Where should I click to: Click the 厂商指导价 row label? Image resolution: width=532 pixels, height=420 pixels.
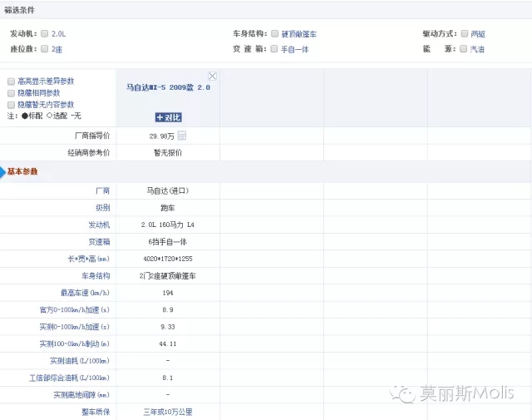[92, 136]
